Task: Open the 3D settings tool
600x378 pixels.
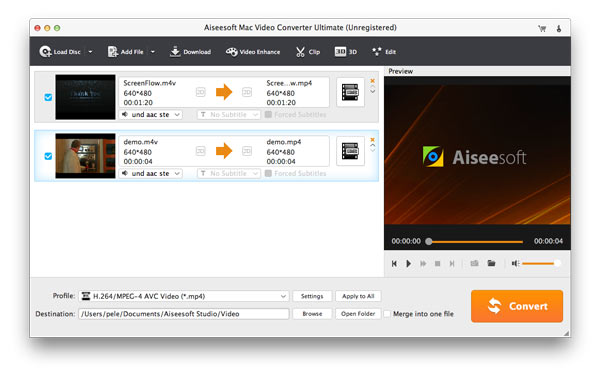Action: click(346, 52)
